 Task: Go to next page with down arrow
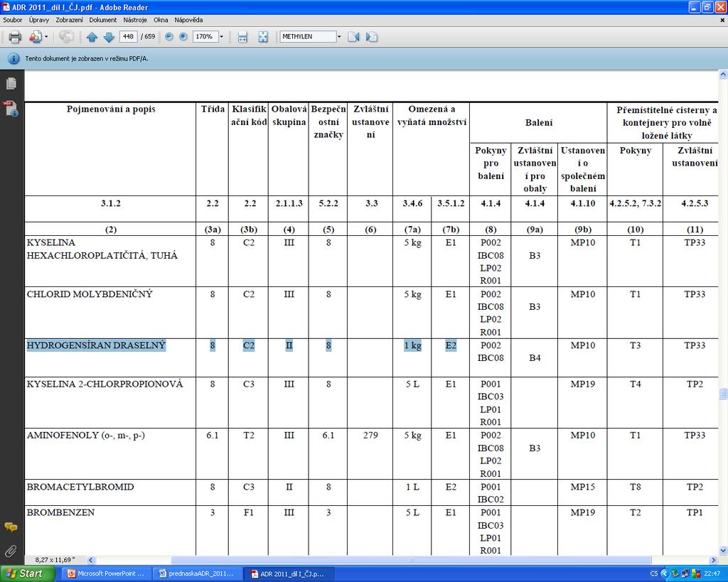click(109, 37)
